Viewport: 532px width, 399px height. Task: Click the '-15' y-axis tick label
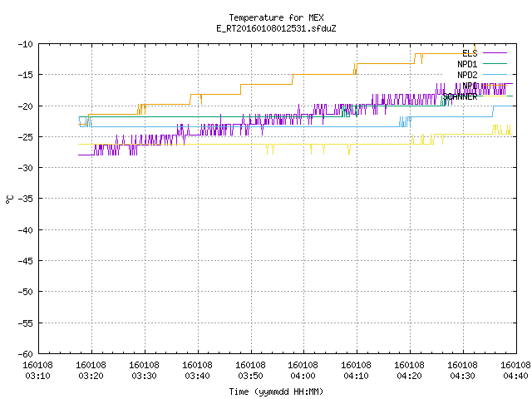tap(26, 75)
